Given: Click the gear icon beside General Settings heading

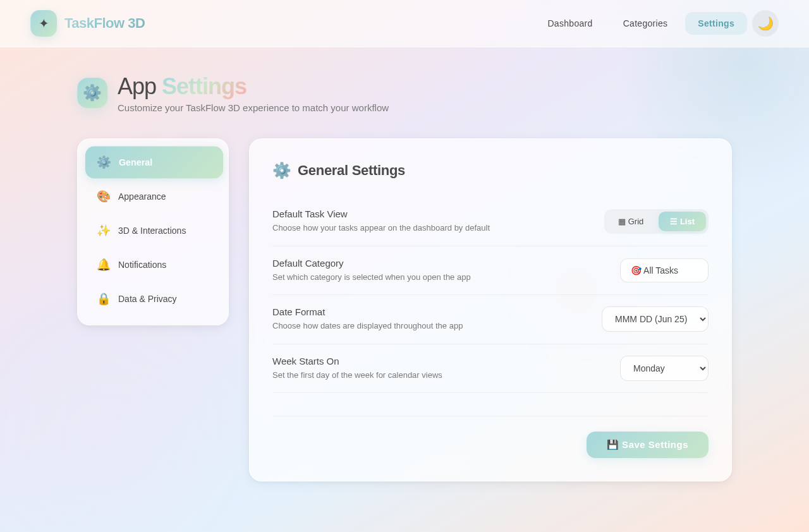Looking at the screenshot, I should pos(282,170).
